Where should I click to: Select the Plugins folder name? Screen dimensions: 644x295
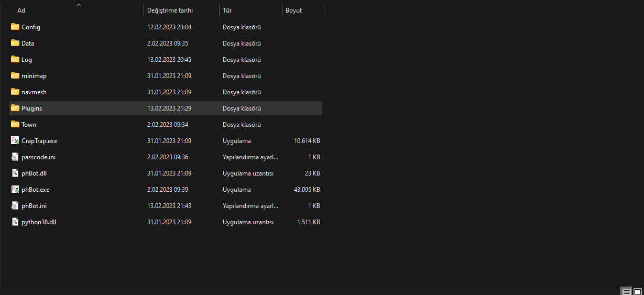click(31, 108)
